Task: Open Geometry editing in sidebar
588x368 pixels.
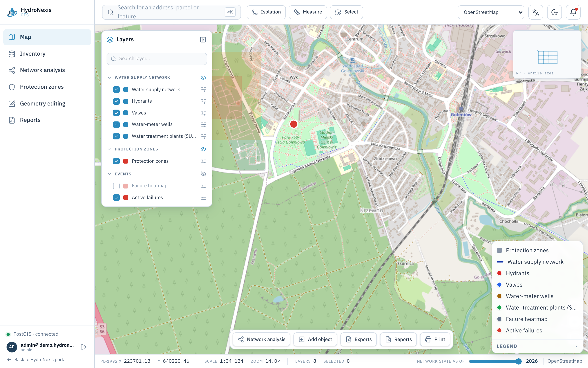Action: pos(47,103)
